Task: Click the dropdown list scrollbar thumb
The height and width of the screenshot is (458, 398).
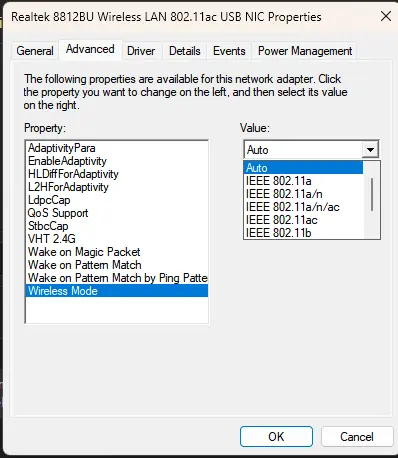Action: [372, 194]
